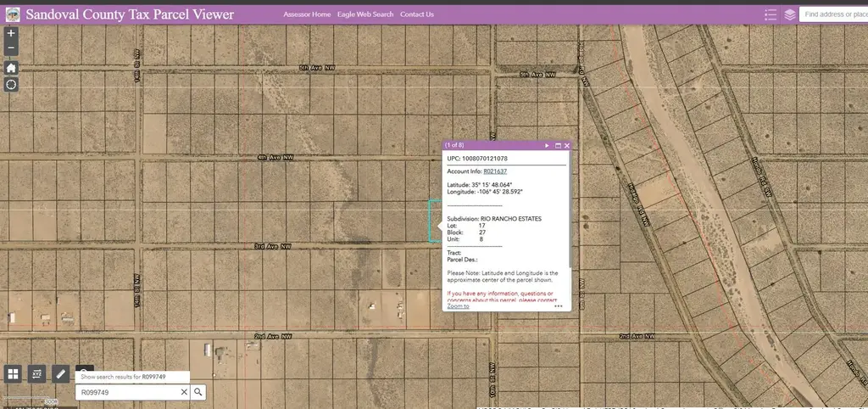Close the parcel info popup
The image size is (868, 409).
[567, 146]
